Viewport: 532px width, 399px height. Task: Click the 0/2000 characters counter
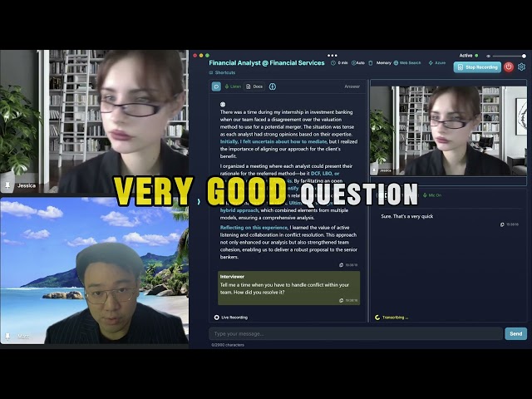click(x=228, y=345)
